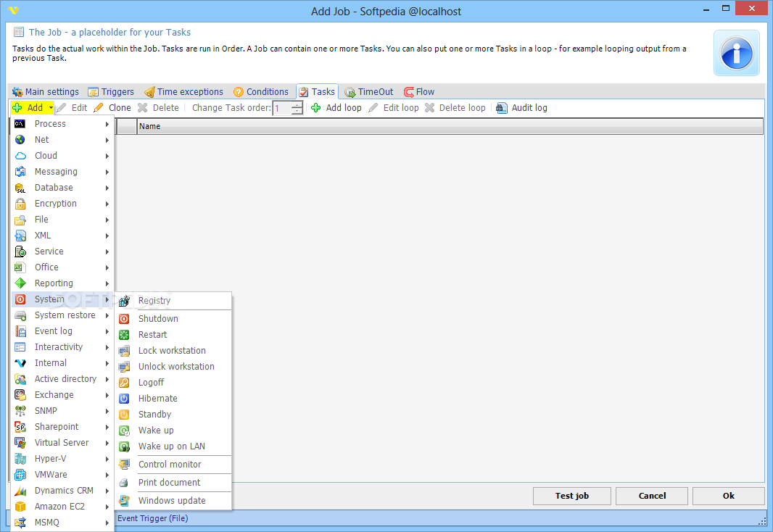
Task: Click the Cancel button
Action: 652,496
